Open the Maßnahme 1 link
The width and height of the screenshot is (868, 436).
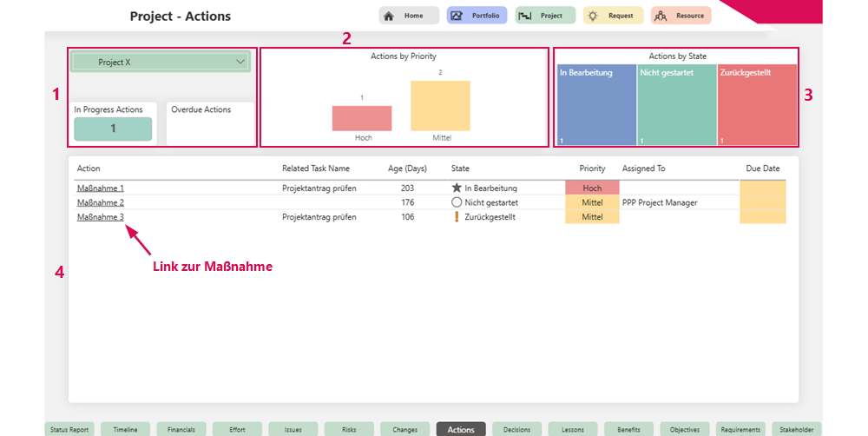(x=100, y=188)
